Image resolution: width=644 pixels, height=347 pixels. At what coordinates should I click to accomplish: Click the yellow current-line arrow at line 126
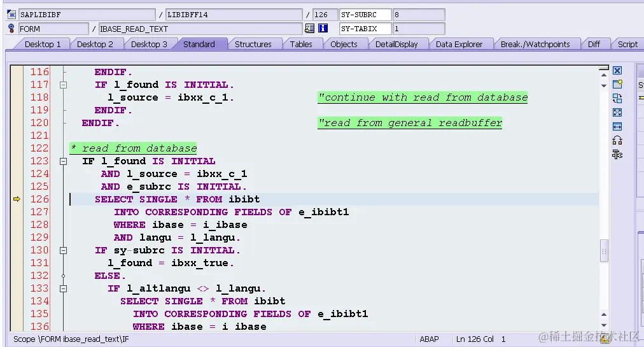click(x=17, y=199)
